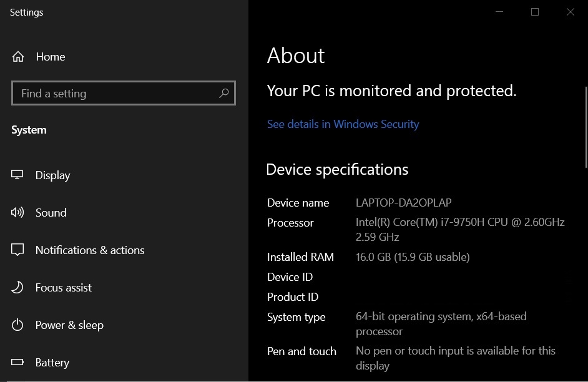Click the Device specifications heading
The width and height of the screenshot is (588, 382).
(337, 169)
